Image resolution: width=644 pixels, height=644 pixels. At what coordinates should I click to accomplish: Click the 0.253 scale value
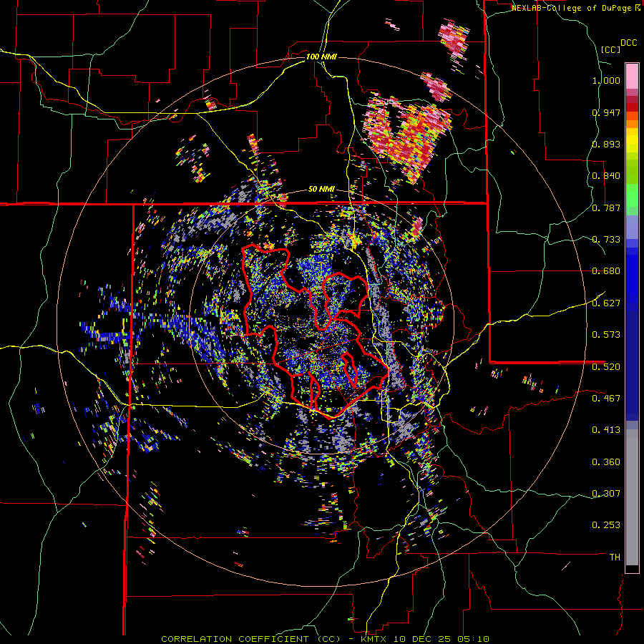tap(606, 525)
